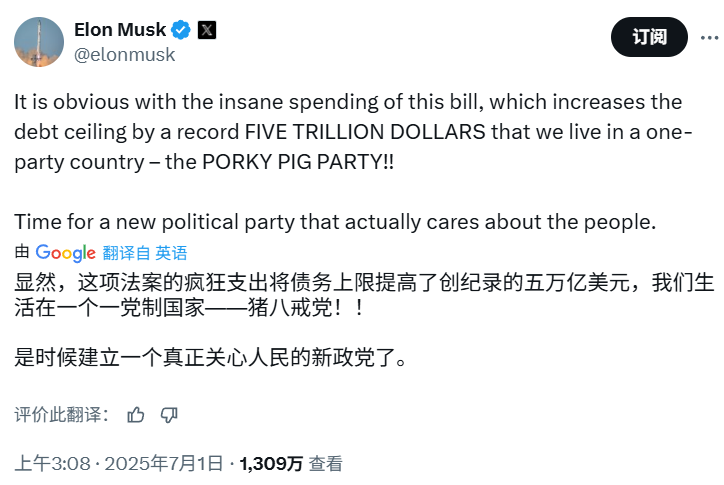Click the thumbs up translation rating icon
Screen dimensions: 724x485
coord(136,415)
